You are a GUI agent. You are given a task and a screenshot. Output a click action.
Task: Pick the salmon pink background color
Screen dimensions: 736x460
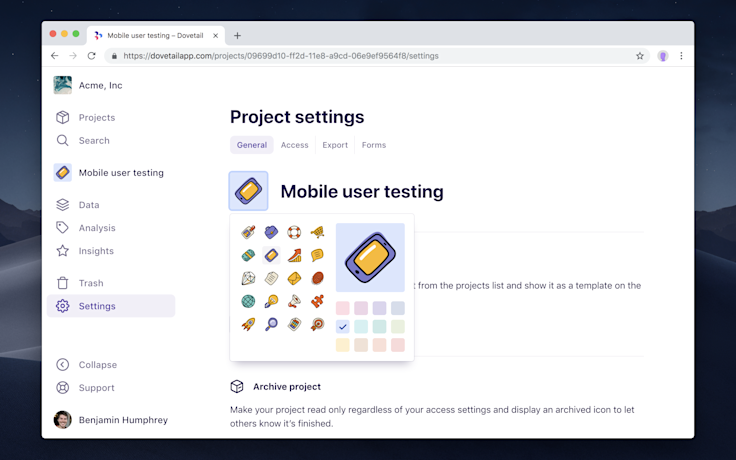(x=398, y=345)
